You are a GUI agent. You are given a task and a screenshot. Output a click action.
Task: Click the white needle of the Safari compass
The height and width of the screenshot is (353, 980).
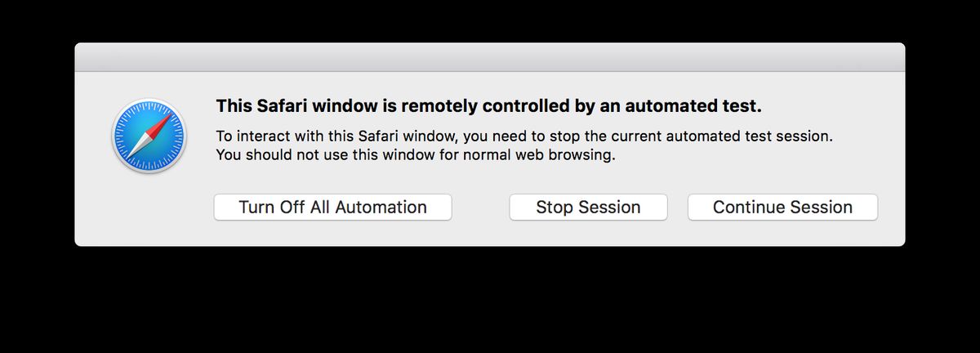coord(137,148)
